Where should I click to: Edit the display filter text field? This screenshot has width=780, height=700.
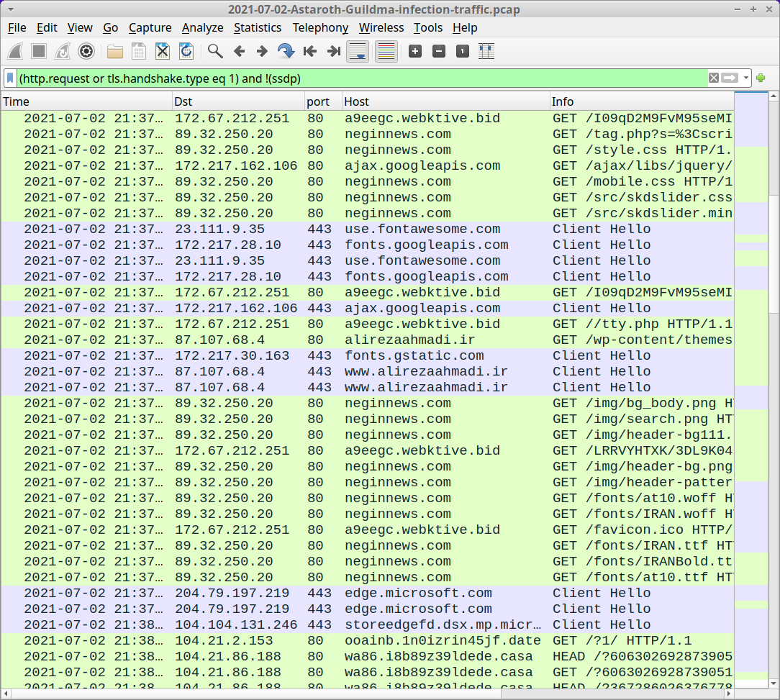pos(362,78)
